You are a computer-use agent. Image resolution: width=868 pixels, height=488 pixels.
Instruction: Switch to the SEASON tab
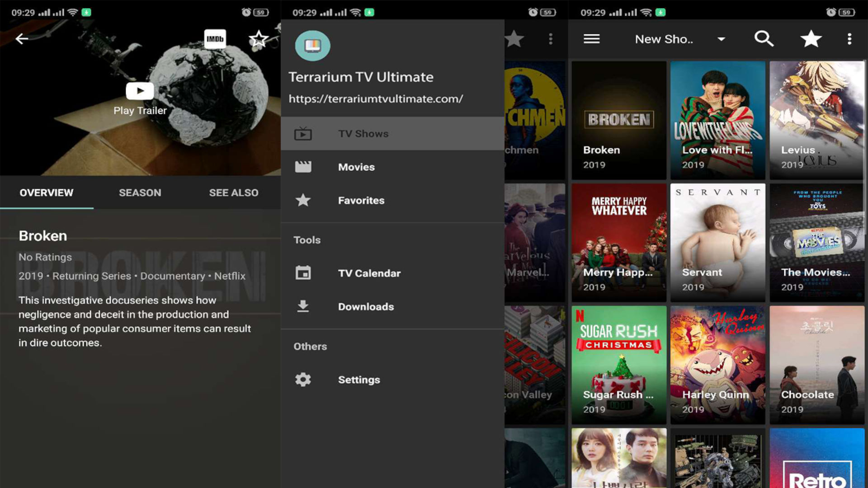(x=140, y=192)
